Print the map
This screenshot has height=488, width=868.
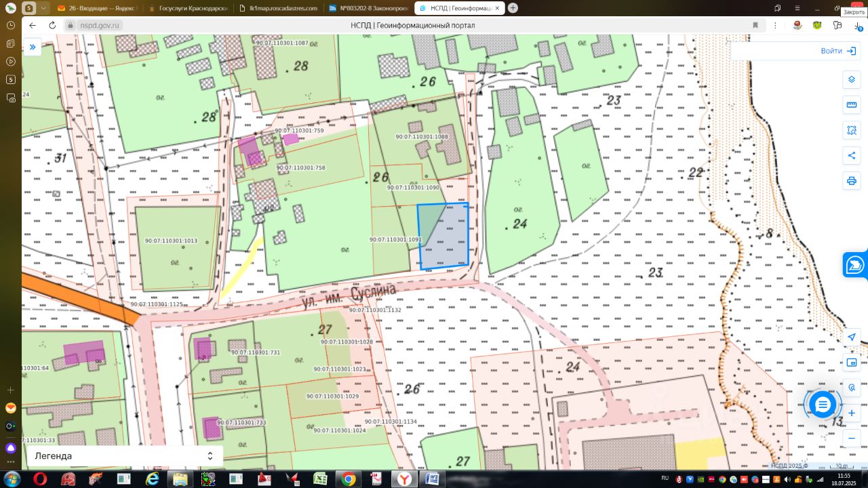pyautogui.click(x=852, y=181)
